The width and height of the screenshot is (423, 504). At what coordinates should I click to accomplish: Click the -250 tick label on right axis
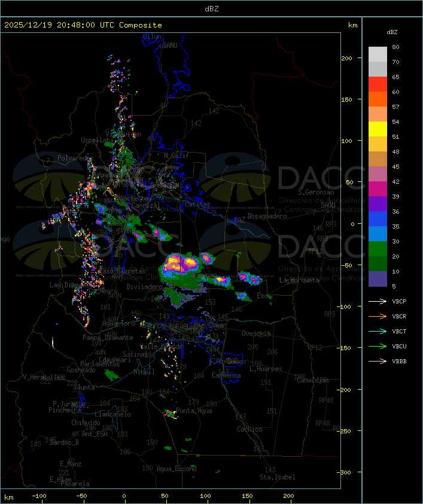pyautogui.click(x=344, y=431)
